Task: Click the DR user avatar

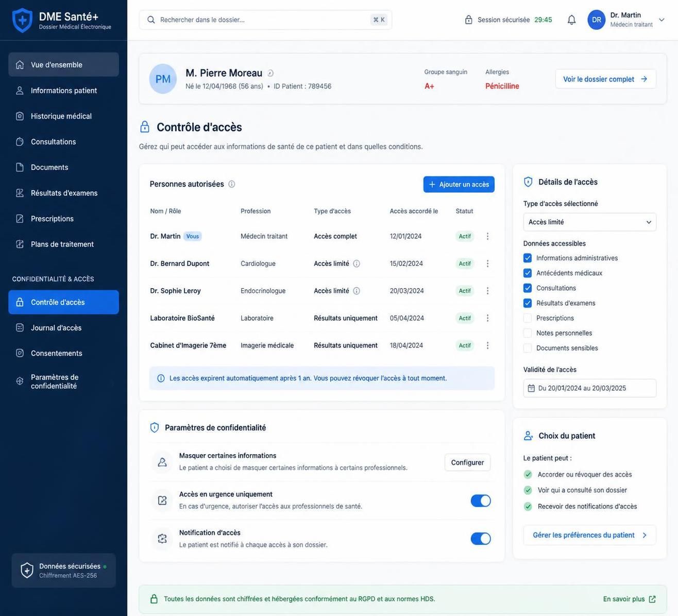Action: pos(596,20)
